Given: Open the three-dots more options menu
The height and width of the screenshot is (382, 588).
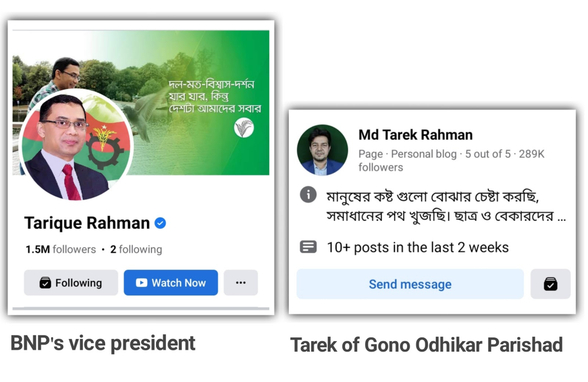Looking at the screenshot, I should (x=241, y=283).
